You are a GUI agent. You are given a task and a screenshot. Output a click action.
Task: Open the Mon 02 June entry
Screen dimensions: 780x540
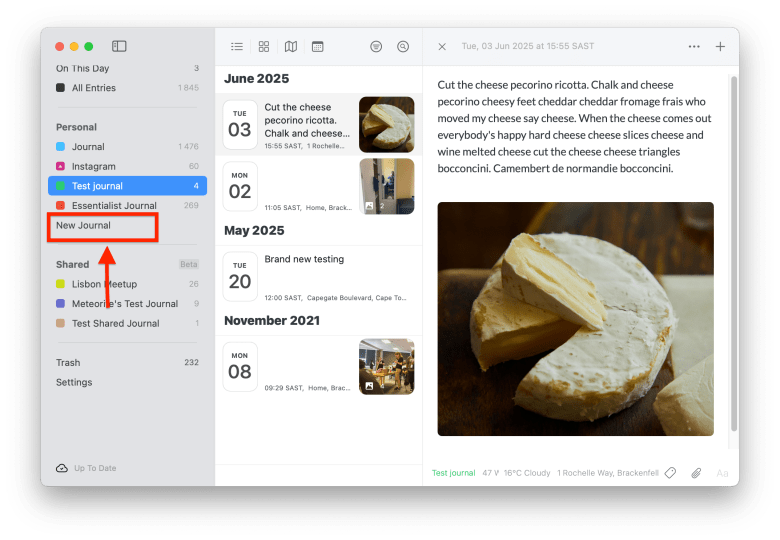(x=318, y=186)
